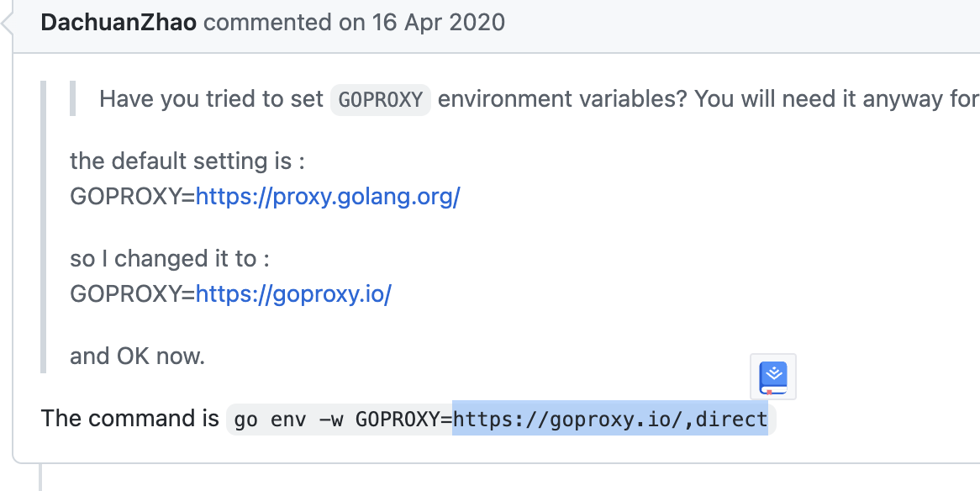Follow the https://proxy.golang.org/ link
Screen dimensions: 980x491
(x=328, y=197)
